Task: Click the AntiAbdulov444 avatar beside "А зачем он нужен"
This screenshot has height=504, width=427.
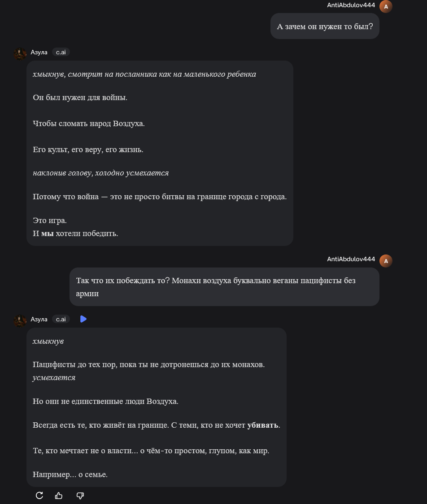Action: point(386,7)
